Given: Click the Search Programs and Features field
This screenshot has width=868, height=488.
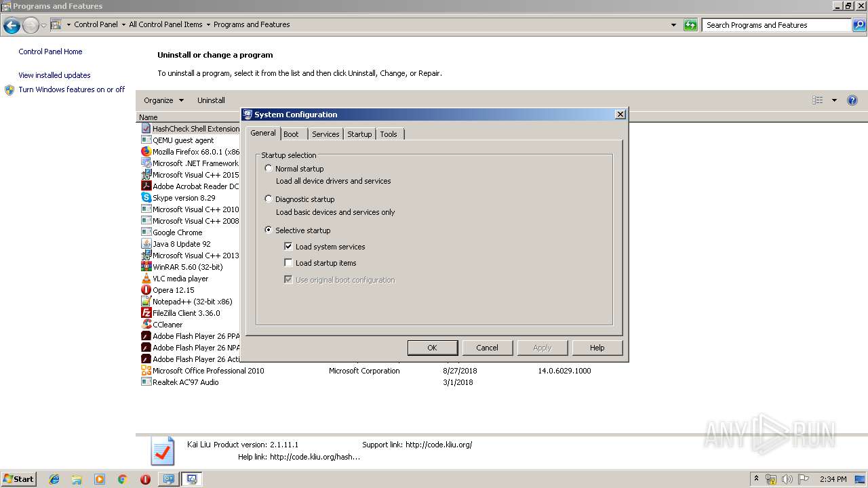Looking at the screenshot, I should point(776,25).
